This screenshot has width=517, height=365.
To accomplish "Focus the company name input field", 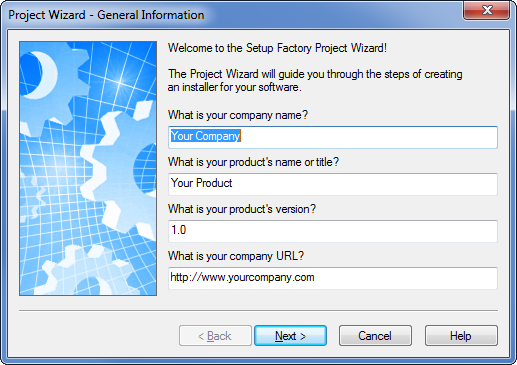I will (333, 137).
